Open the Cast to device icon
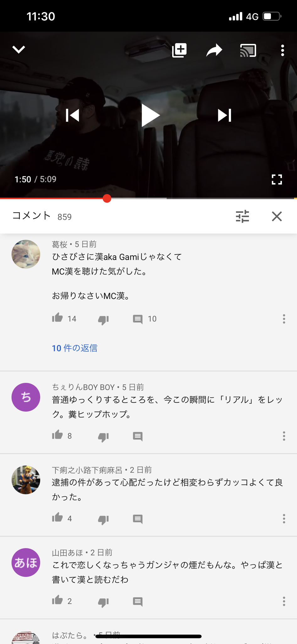 (x=248, y=50)
